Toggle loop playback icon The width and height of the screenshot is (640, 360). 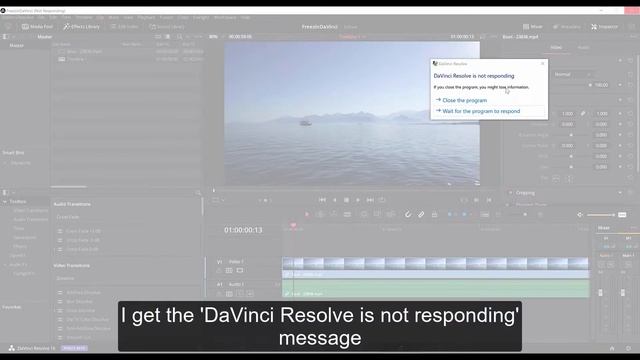point(382,200)
